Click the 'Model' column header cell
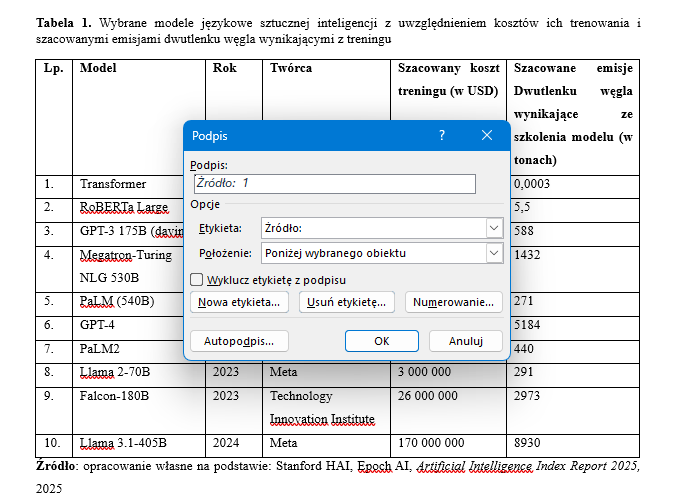 click(98, 69)
